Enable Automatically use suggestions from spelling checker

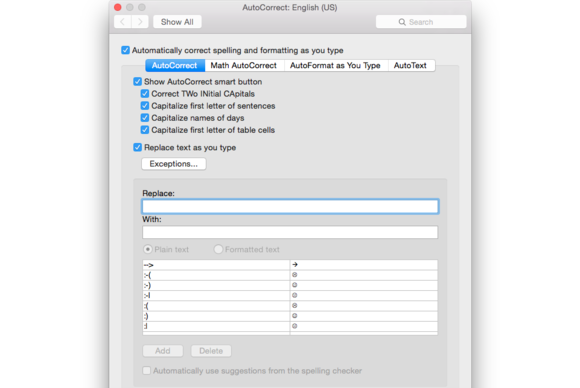tap(147, 371)
